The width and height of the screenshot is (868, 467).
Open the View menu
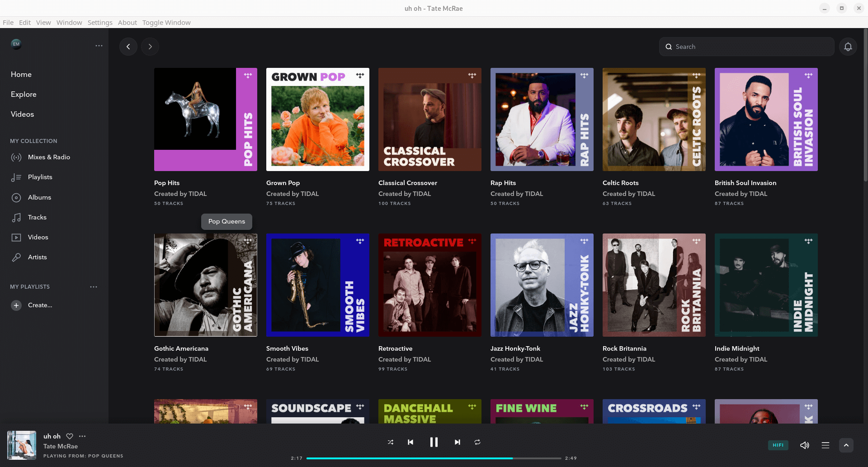click(43, 23)
